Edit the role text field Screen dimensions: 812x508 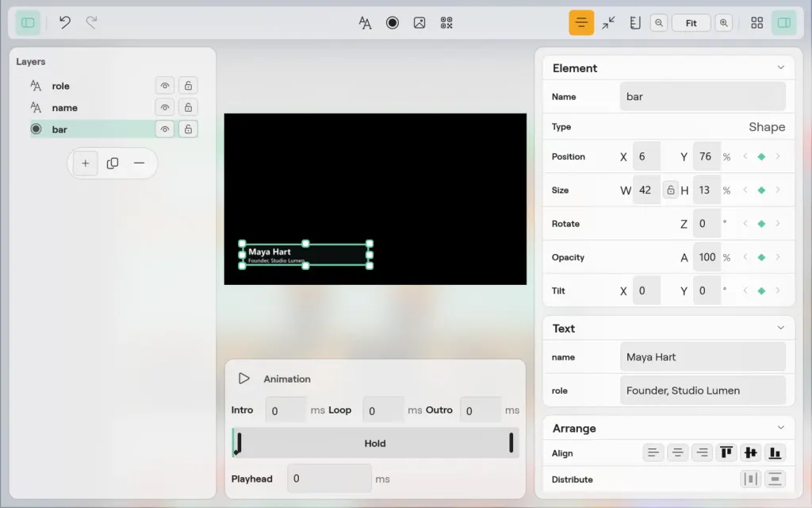703,391
